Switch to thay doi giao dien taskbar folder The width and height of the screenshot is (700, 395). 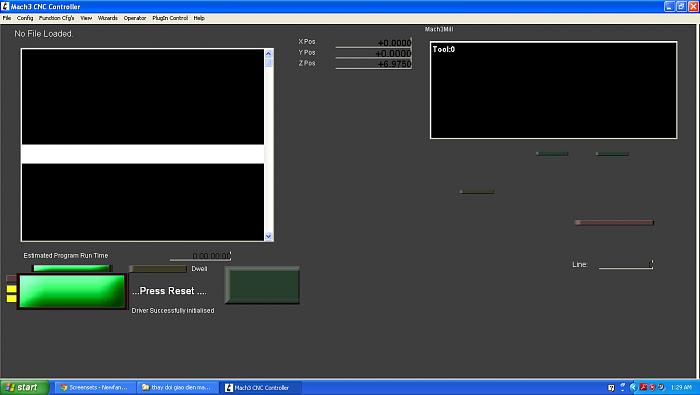[178, 387]
